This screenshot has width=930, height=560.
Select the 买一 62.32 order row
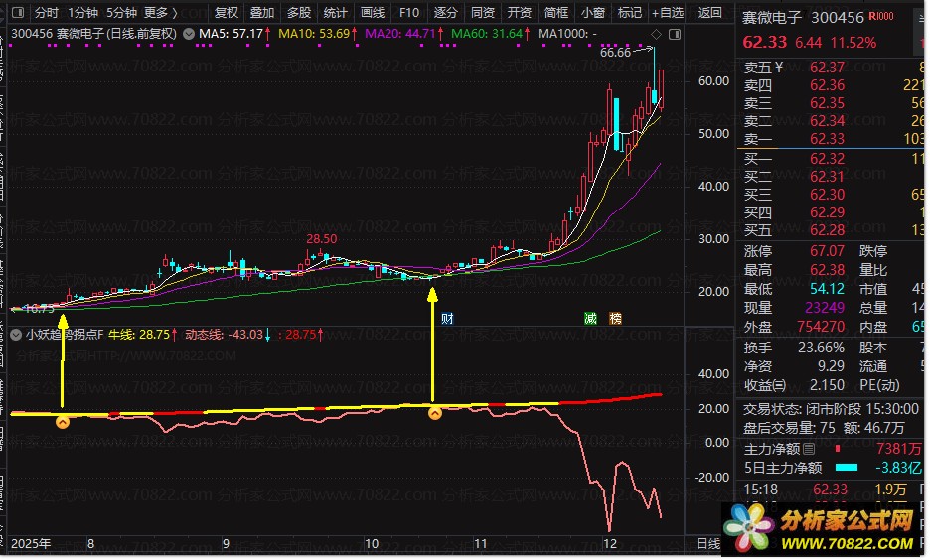coord(834,159)
